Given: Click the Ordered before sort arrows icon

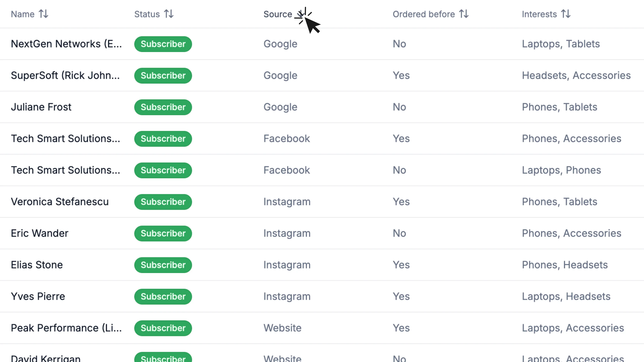Looking at the screenshot, I should (464, 14).
